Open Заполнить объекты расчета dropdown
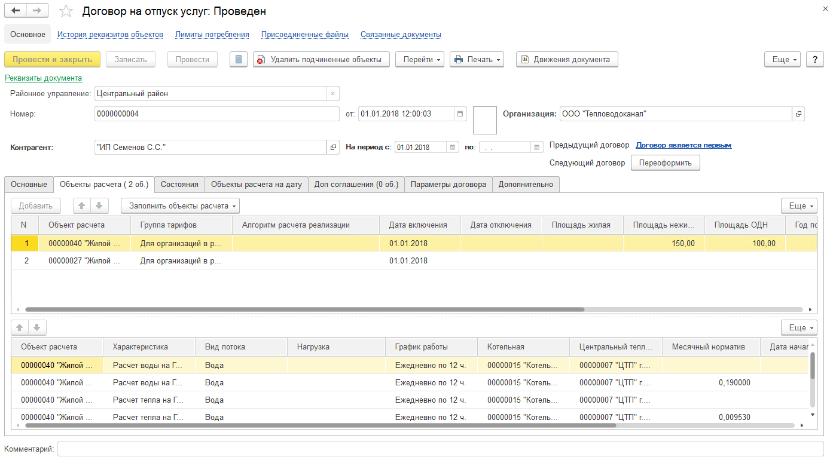This screenshot has height=460, width=830. pos(181,205)
